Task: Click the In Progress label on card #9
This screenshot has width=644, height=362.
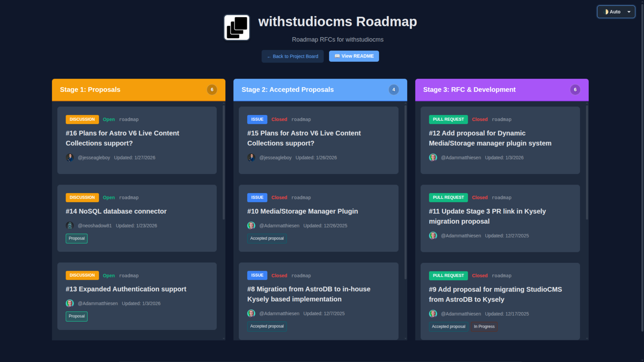Action: [484, 327]
